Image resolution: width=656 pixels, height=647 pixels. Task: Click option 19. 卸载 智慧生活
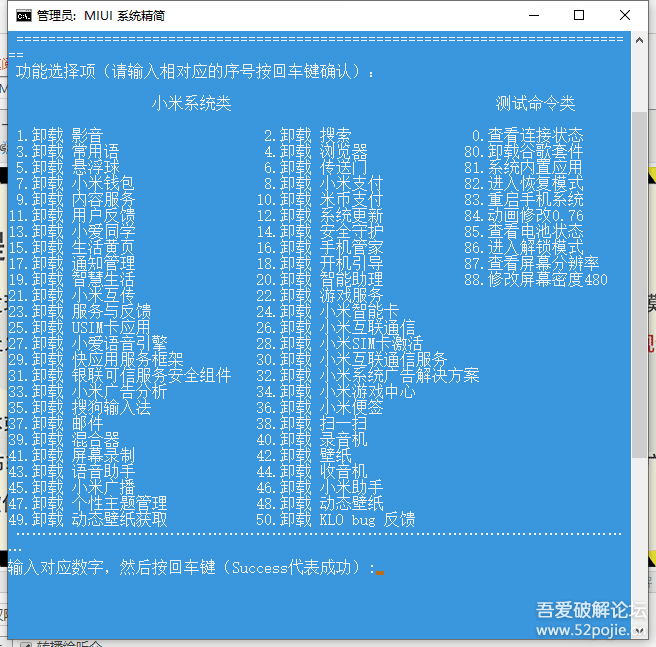pyautogui.click(x=72, y=279)
